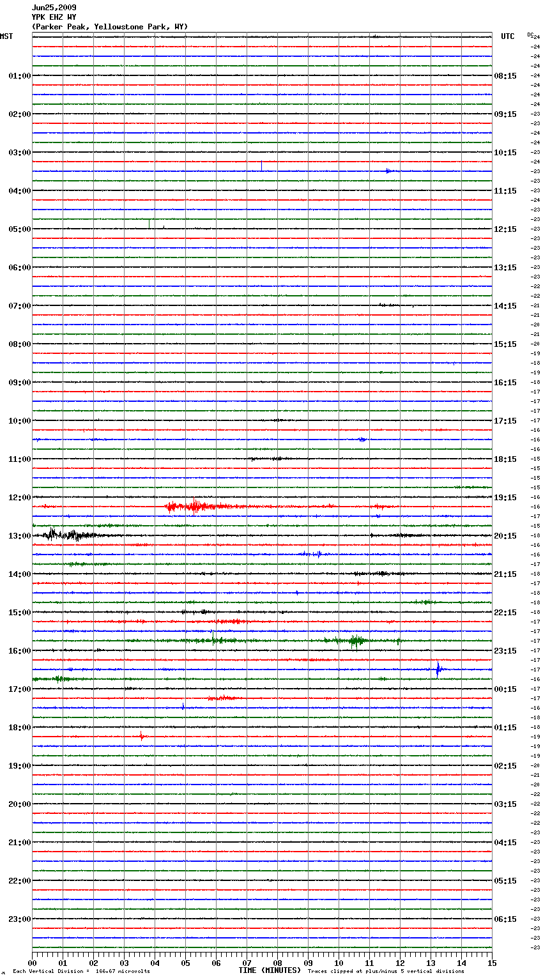The width and height of the screenshot is (543, 980).
Task: Click the 06:15 UTC time label
Action: [505, 919]
